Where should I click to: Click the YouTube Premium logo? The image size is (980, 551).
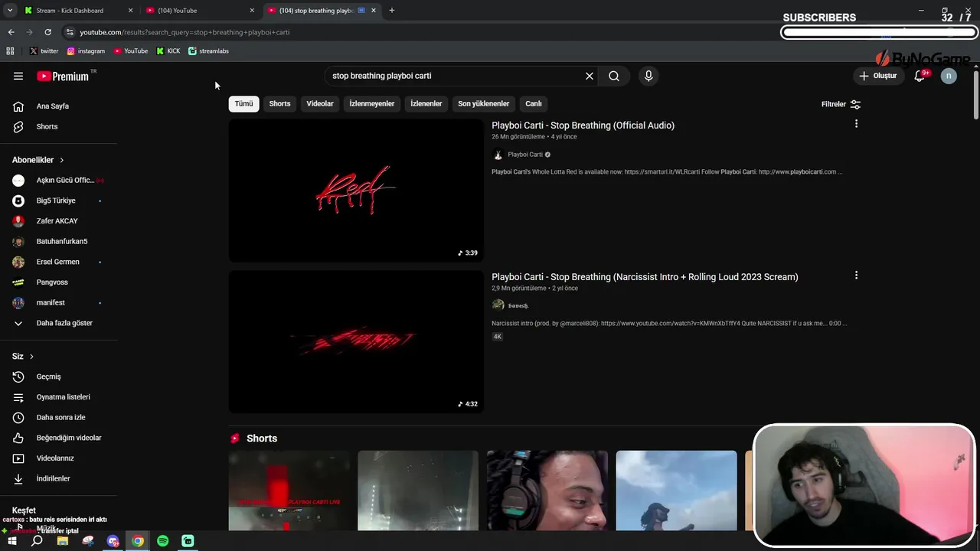(63, 76)
